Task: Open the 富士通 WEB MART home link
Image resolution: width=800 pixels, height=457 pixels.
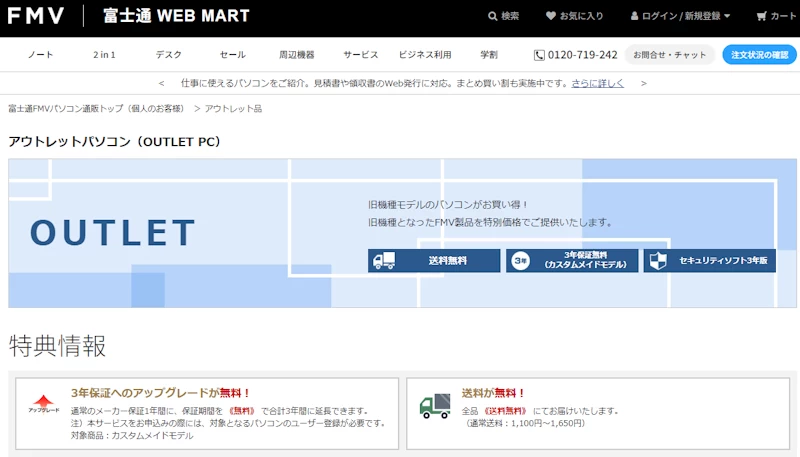Action: 176,16
